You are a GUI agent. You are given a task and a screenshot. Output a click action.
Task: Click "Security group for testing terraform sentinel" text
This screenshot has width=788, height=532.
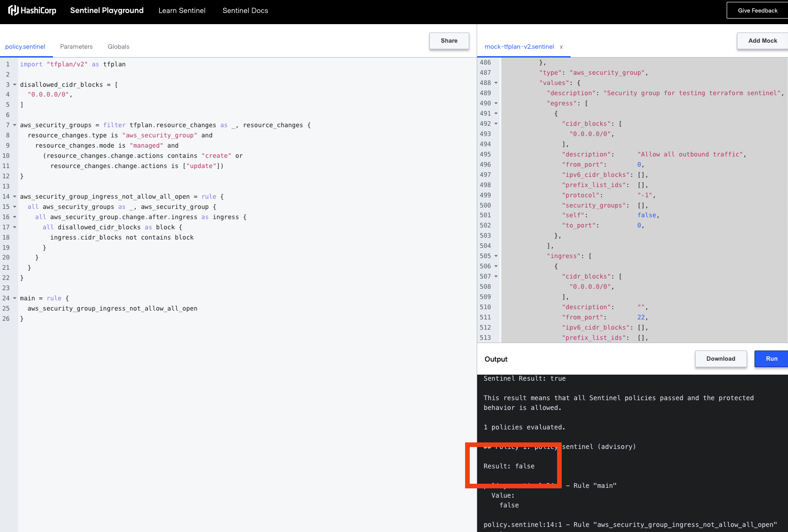click(692, 93)
